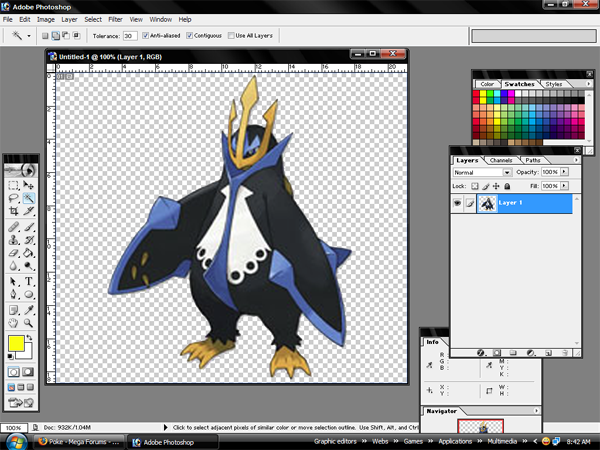Select the Zoom magnifier tool
Screen dimensions: 600x450
[x=28, y=323]
